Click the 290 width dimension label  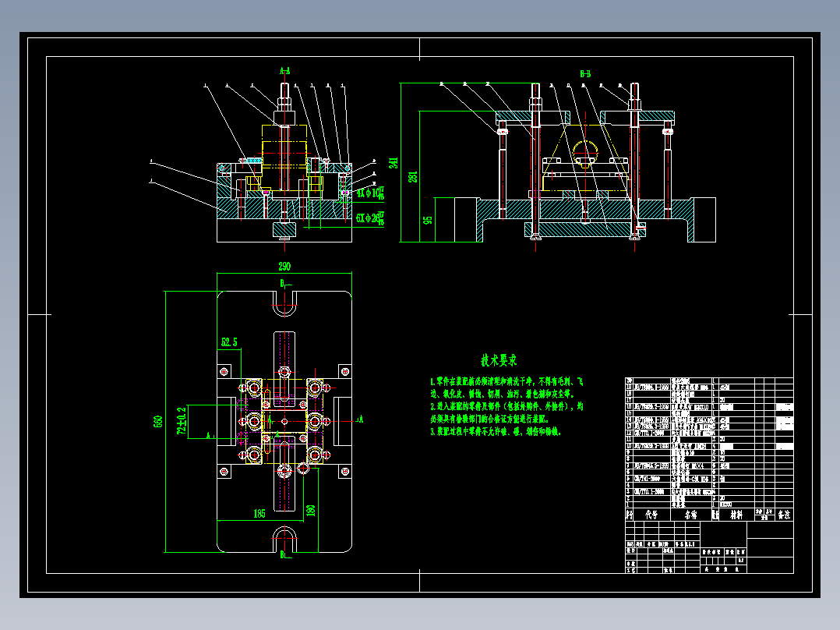284,267
